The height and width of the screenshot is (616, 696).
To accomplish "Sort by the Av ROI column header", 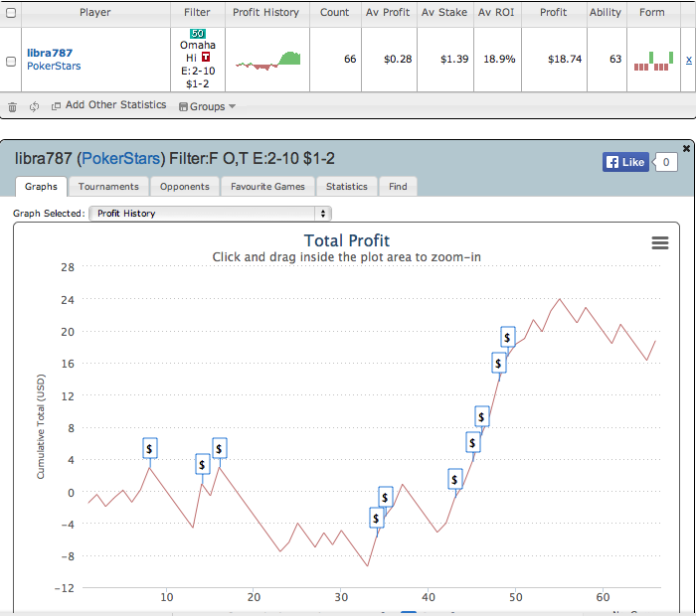I will pos(496,13).
